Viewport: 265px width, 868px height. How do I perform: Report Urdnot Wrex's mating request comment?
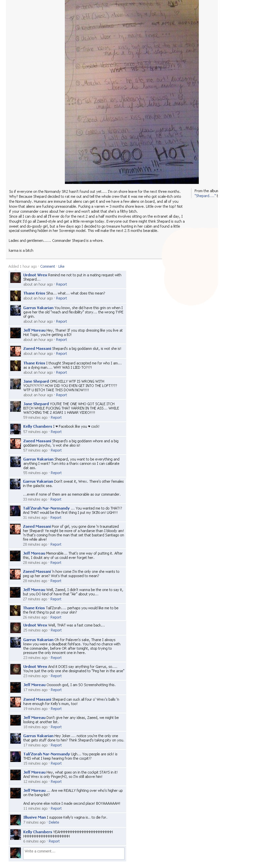point(61,284)
